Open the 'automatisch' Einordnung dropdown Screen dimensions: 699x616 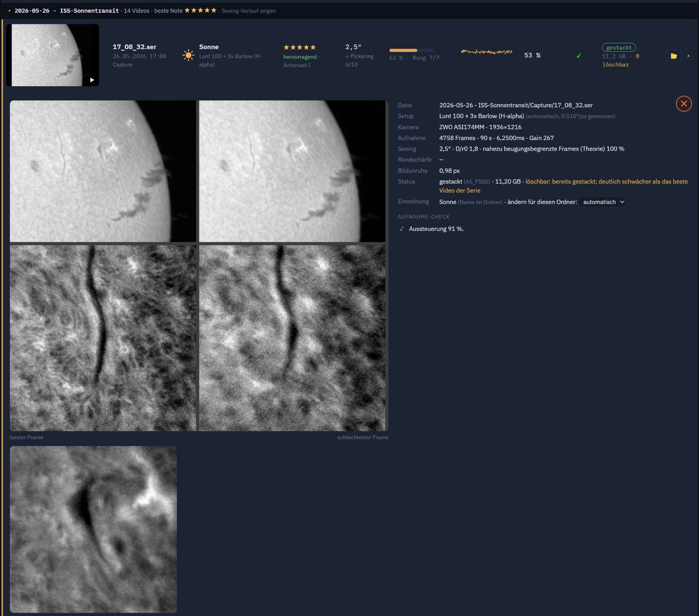(x=603, y=202)
